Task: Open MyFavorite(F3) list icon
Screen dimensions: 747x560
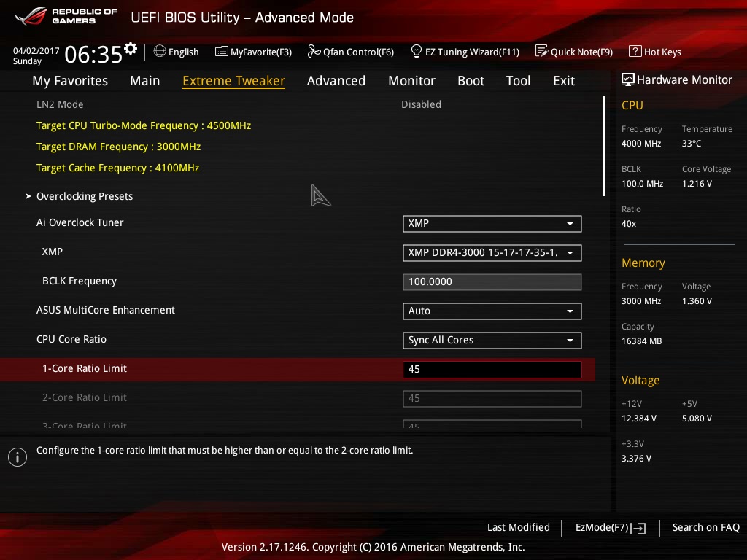Action: (x=222, y=52)
